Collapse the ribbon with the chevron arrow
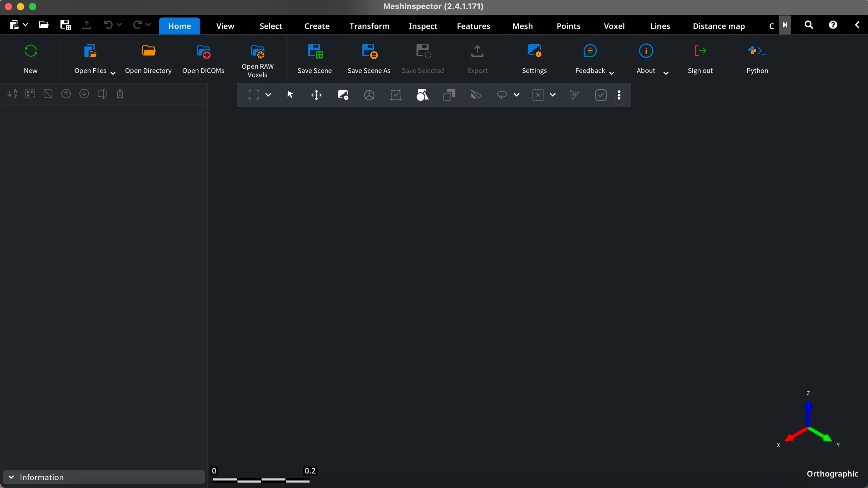868x488 pixels. coord(857,25)
